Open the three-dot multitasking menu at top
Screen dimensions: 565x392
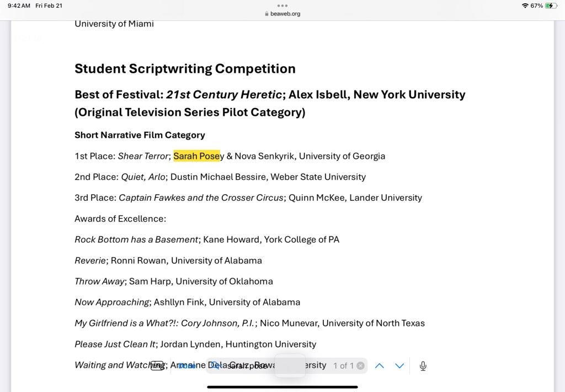tap(282, 6)
